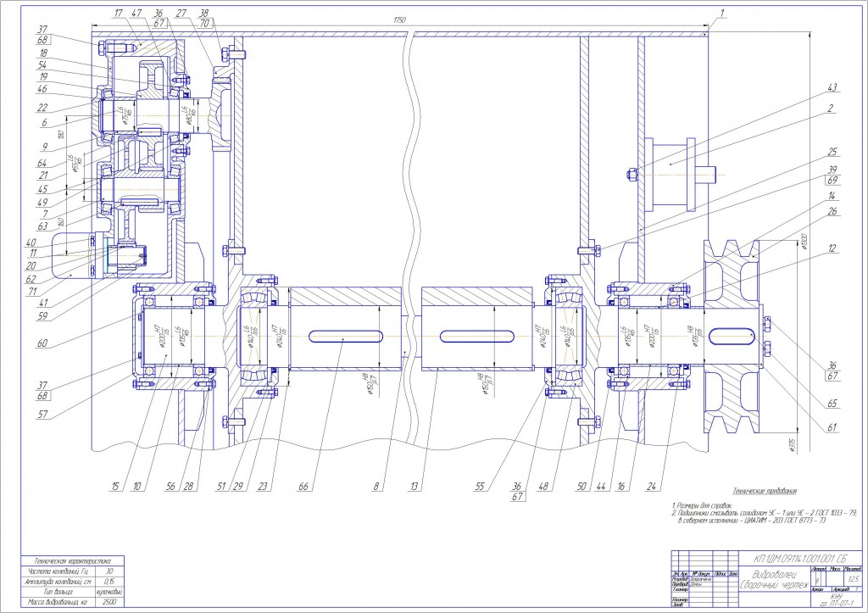Click part callout number 46
This screenshot has width=868, height=613.
[42, 88]
